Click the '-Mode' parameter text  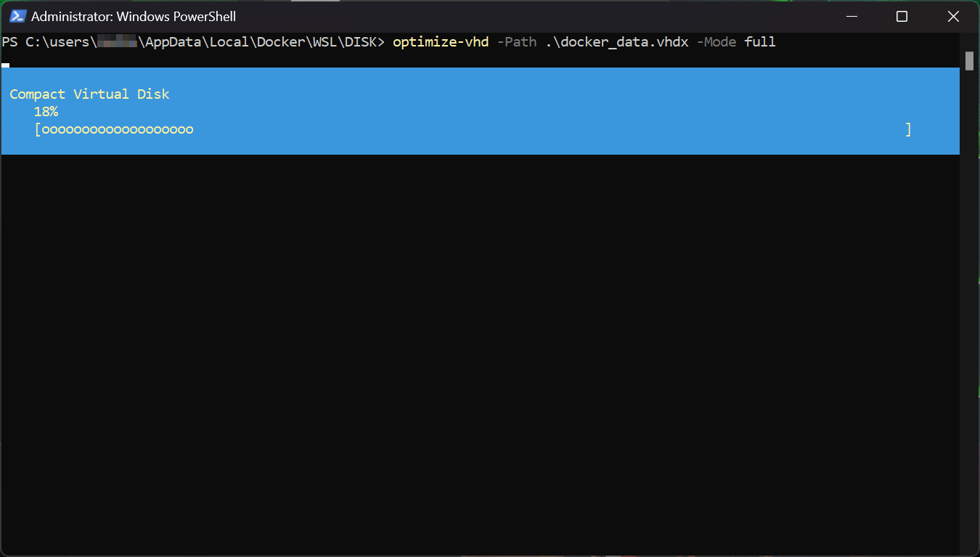click(716, 42)
